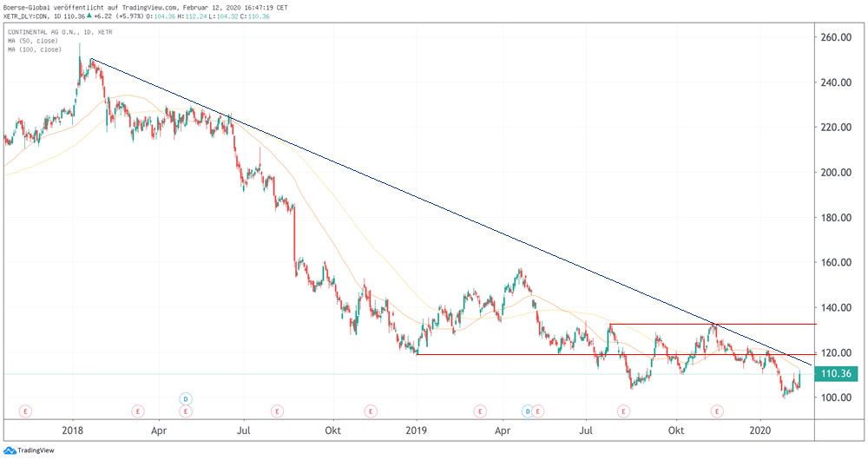Click the MA (50, close) indicator label
Image resolution: width=868 pixels, height=460 pixels.
(33, 41)
